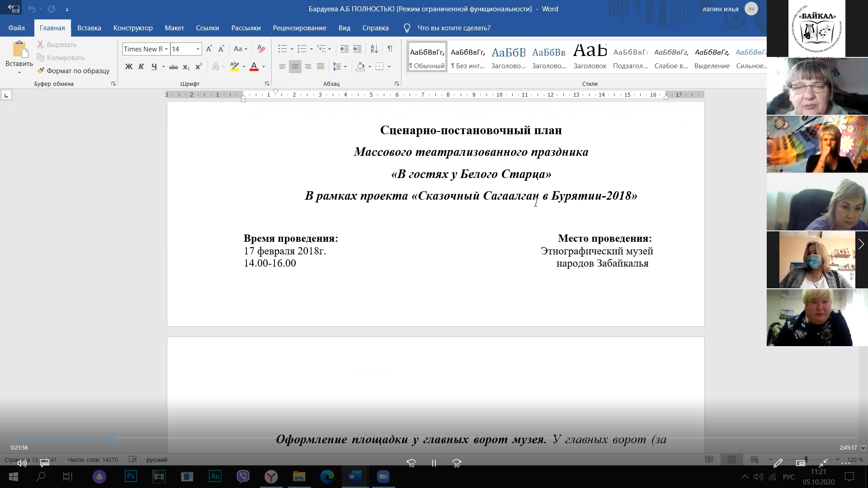
Task: Pause the video playback
Action: 434,463
